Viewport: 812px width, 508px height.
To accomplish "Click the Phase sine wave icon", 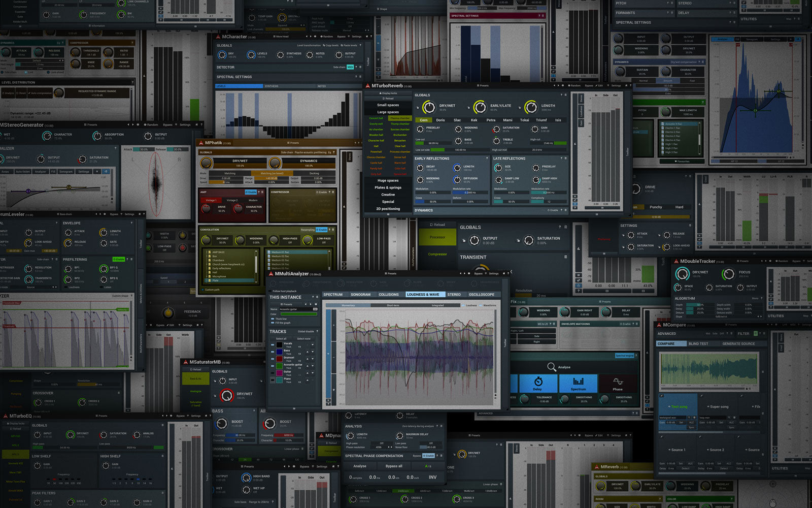I will [x=618, y=382].
